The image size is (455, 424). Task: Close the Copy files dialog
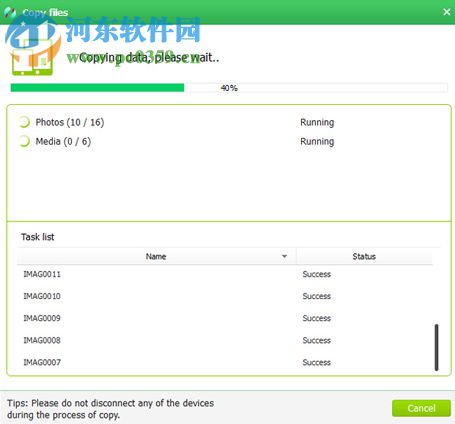447,12
